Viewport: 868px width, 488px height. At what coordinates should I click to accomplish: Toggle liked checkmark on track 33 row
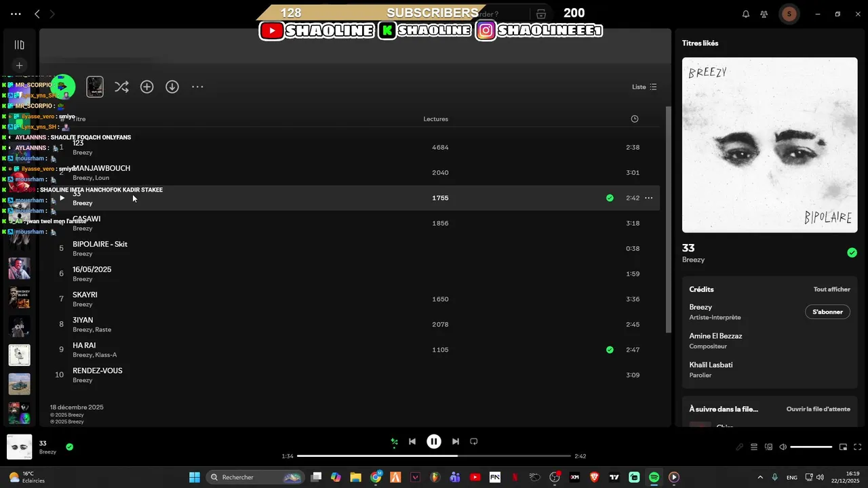(610, 198)
